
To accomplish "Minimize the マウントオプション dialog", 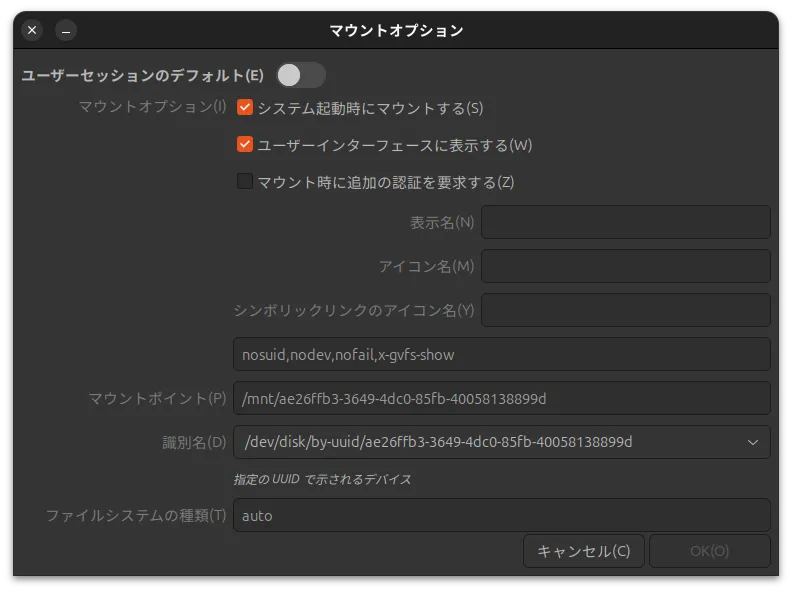I will click(x=66, y=30).
